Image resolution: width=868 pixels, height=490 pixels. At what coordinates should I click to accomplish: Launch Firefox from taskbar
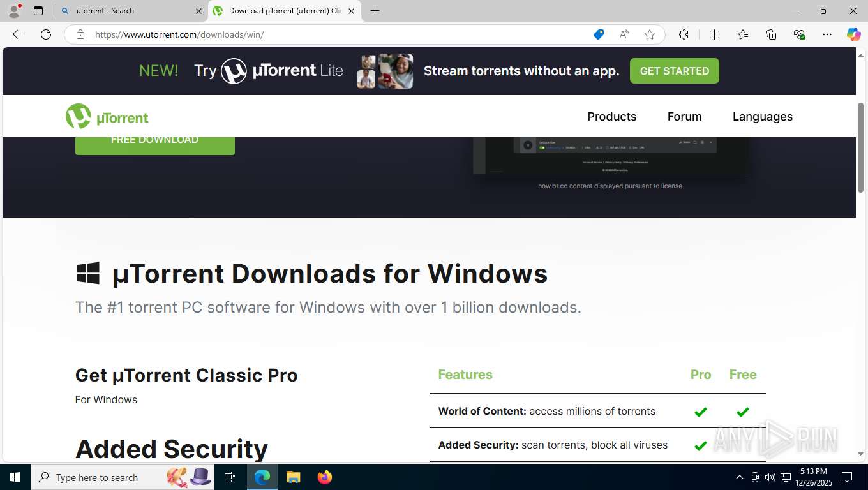(324, 477)
